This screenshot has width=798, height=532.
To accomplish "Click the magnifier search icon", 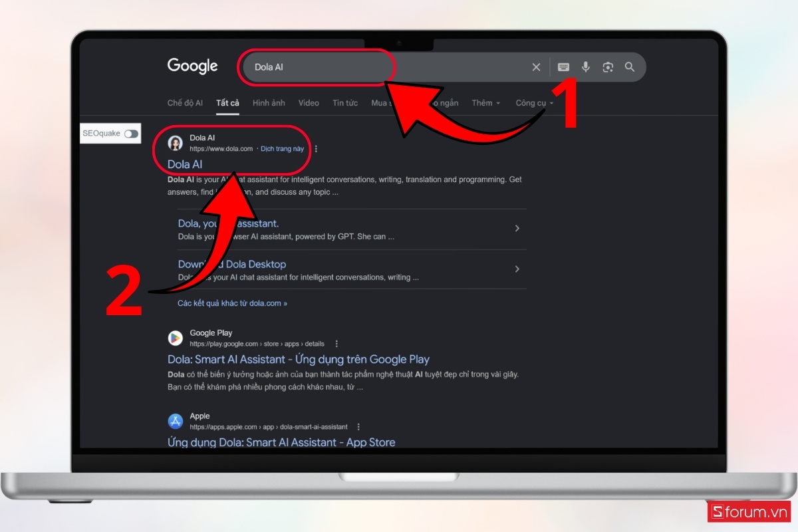I will point(630,67).
